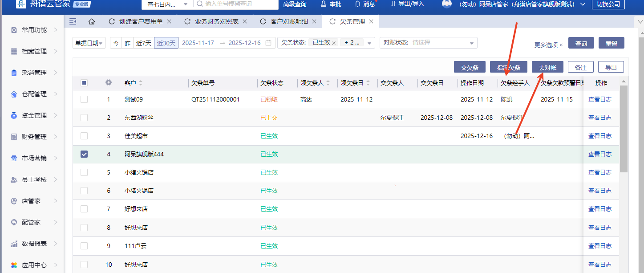644x273 pixels.
Task: Open 财务管理 in the sidebar
Action: [34, 137]
